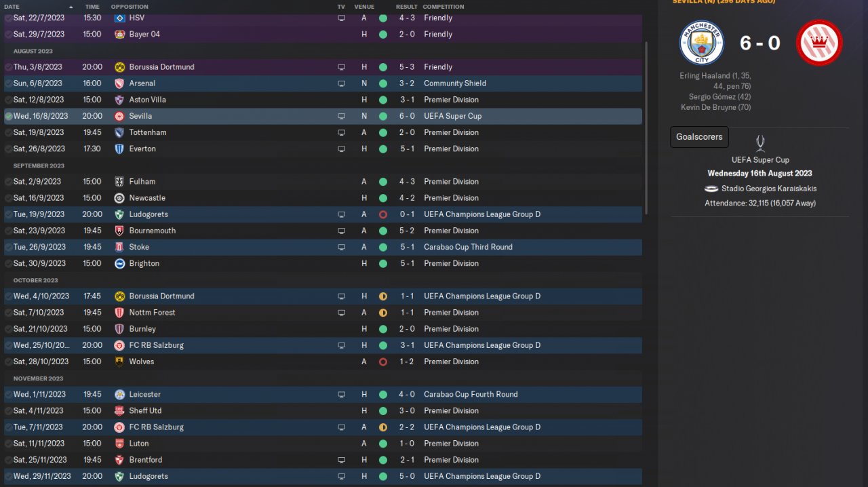Toggle the select checkmark on the Everton row
Image resolution: width=868 pixels, height=487 pixels.
click(x=8, y=149)
